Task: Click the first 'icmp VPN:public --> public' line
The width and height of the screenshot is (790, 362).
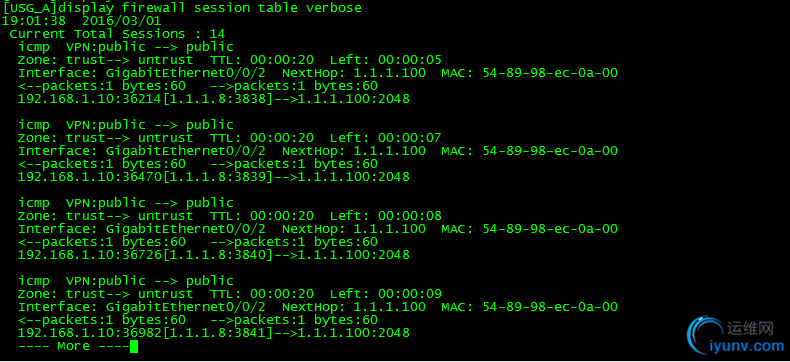Action: click(126, 47)
